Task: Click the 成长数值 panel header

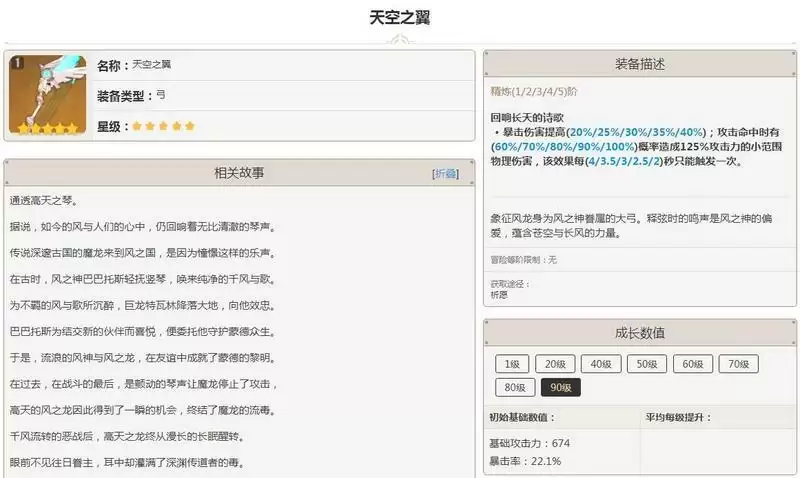Action: click(x=640, y=333)
